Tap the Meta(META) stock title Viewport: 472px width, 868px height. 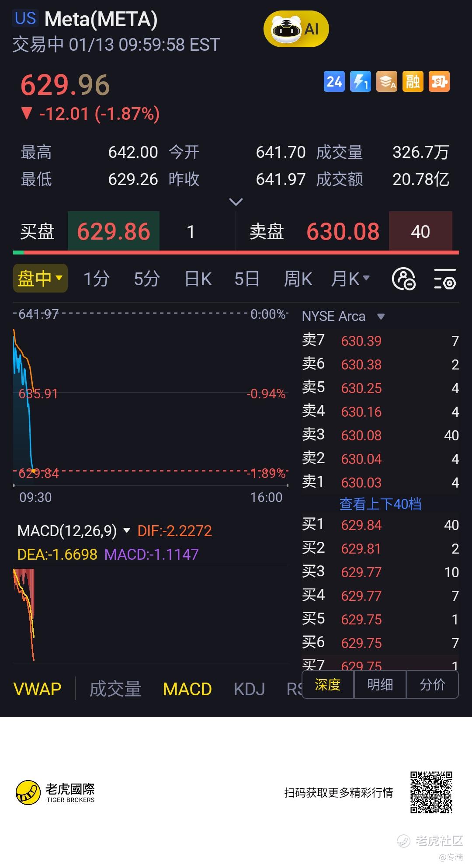click(x=101, y=19)
